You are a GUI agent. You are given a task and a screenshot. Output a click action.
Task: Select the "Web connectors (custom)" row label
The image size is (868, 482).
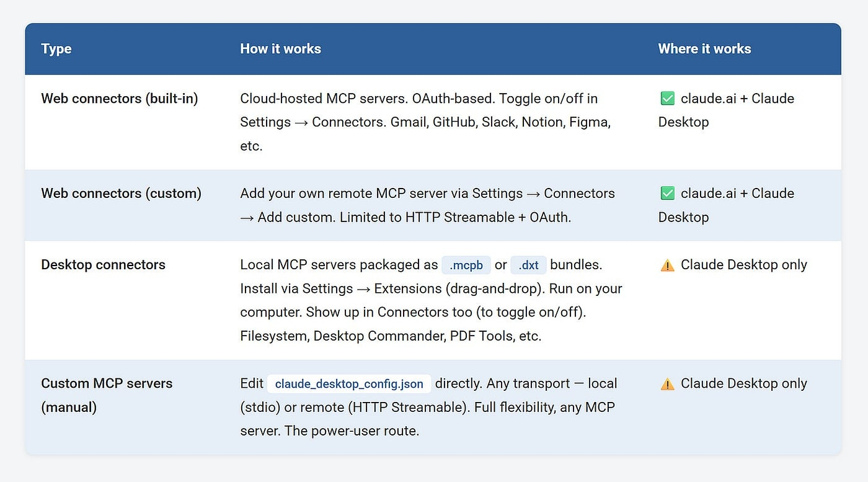point(121,194)
